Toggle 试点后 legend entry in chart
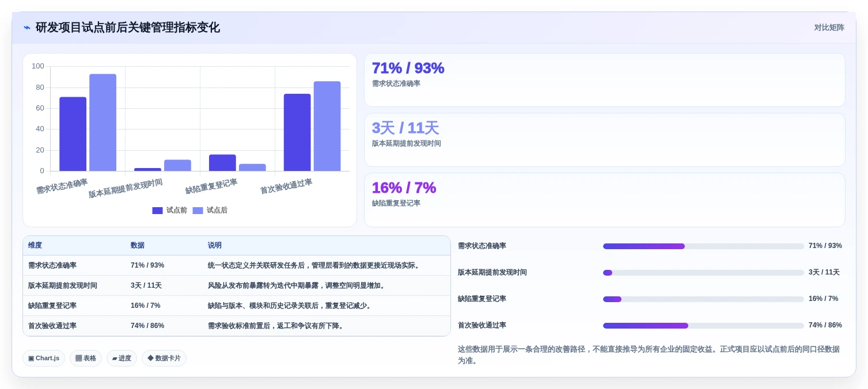The width and height of the screenshot is (868, 389). pyautogui.click(x=210, y=211)
